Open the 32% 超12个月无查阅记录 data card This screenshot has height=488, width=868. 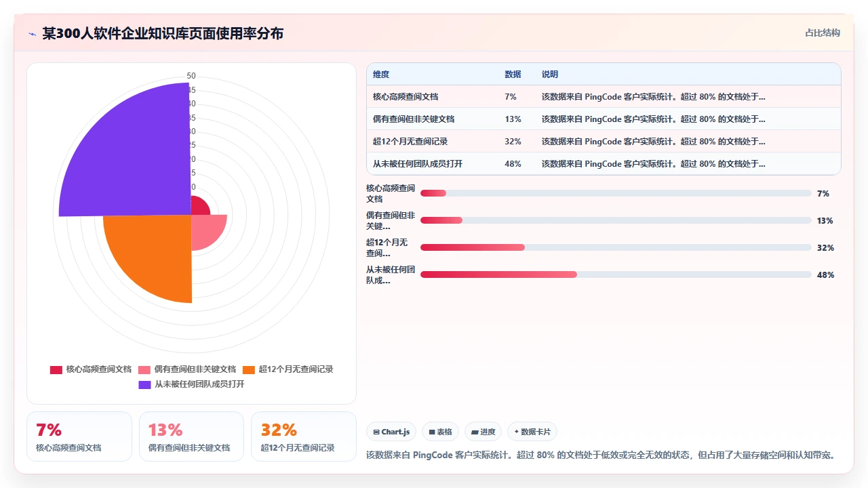(x=303, y=436)
